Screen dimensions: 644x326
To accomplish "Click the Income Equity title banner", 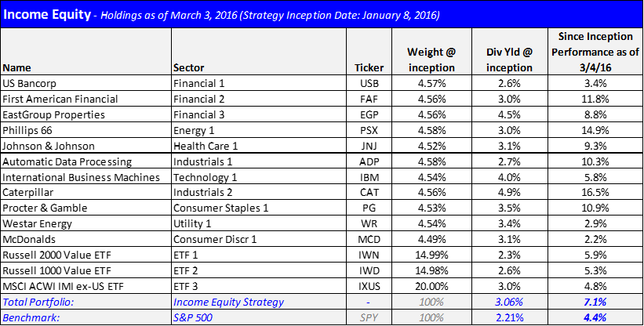I will pyautogui.click(x=322, y=14).
